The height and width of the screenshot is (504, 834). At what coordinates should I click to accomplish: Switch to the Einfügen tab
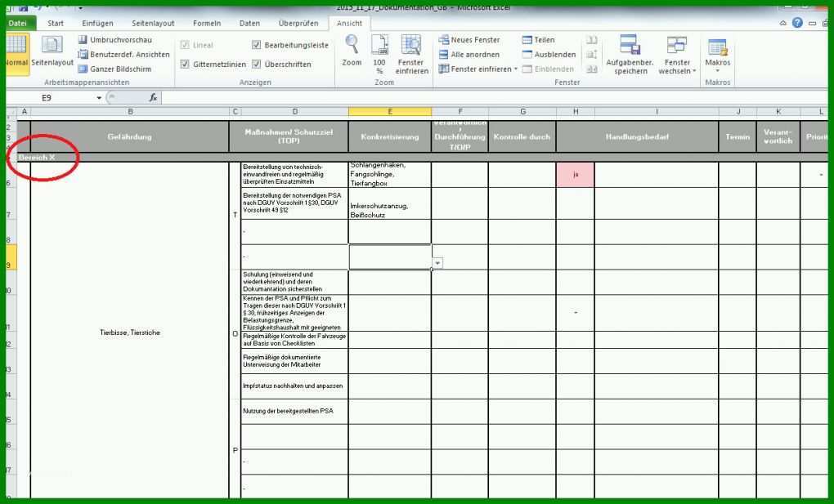(x=98, y=23)
